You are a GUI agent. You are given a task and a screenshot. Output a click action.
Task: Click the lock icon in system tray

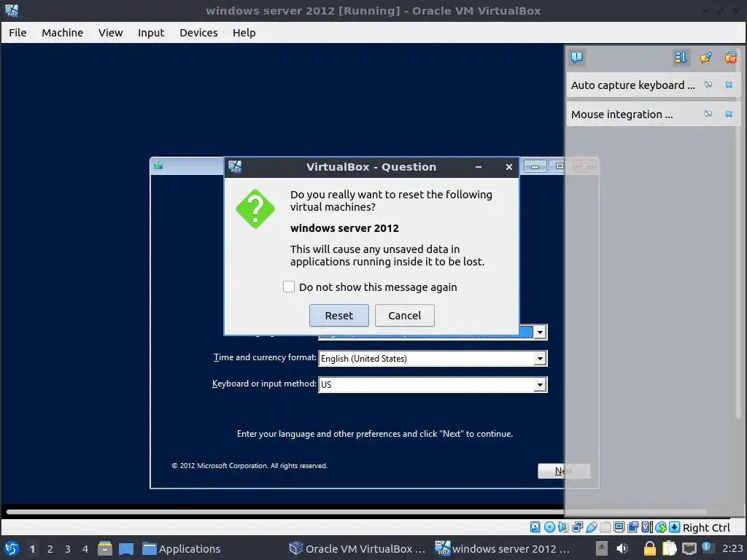tap(650, 548)
